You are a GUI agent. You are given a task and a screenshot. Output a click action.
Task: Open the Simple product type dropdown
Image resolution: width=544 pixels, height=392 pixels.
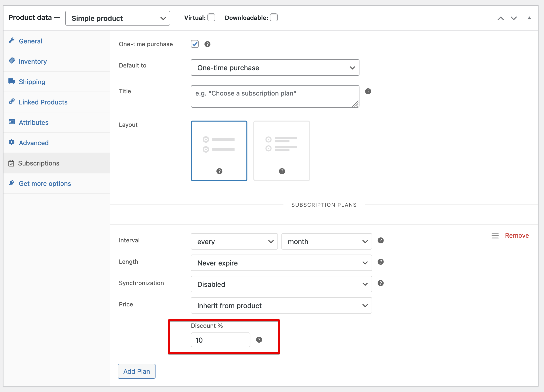pyautogui.click(x=117, y=18)
